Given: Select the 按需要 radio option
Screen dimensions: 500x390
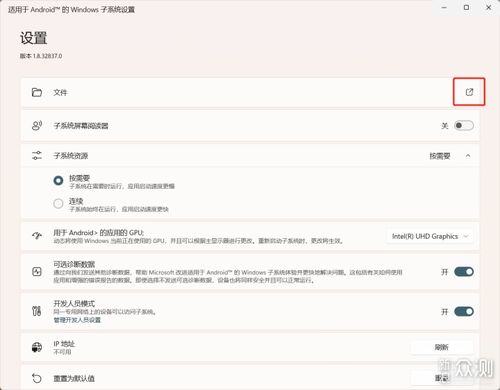Looking at the screenshot, I should 58,180.
